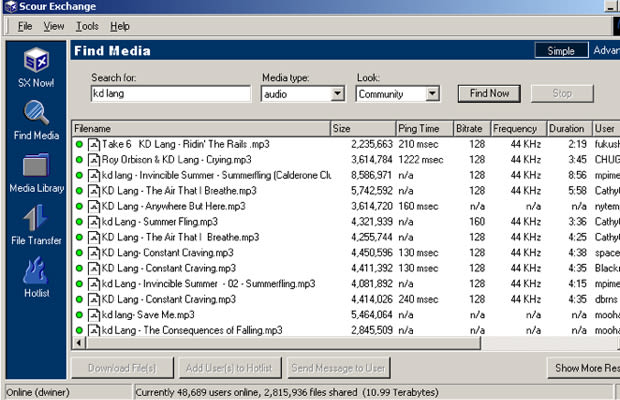Image resolution: width=620 pixels, height=400 pixels.
Task: Click file icon for Take 6 Ridin' The Rails
Action: click(94, 144)
